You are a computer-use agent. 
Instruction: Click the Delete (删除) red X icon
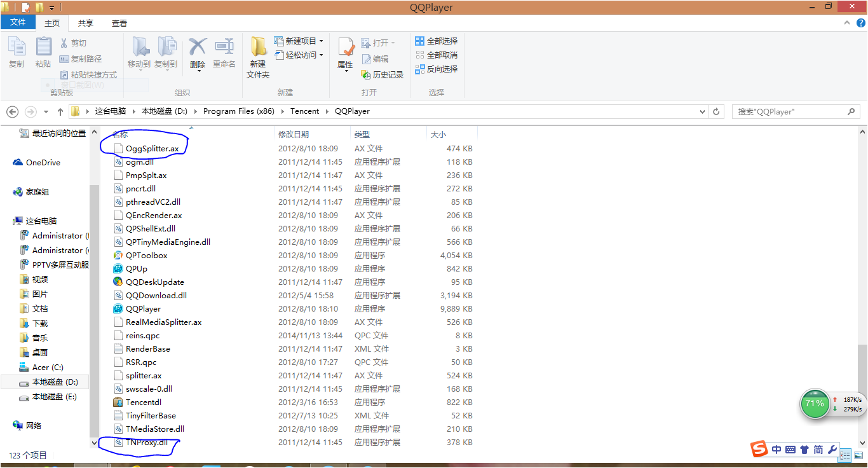(198, 47)
